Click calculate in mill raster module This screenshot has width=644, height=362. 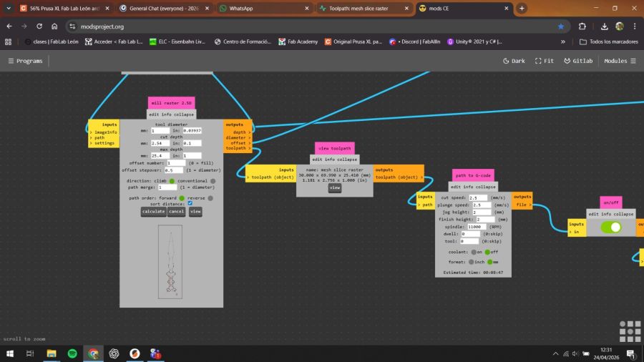tap(154, 211)
